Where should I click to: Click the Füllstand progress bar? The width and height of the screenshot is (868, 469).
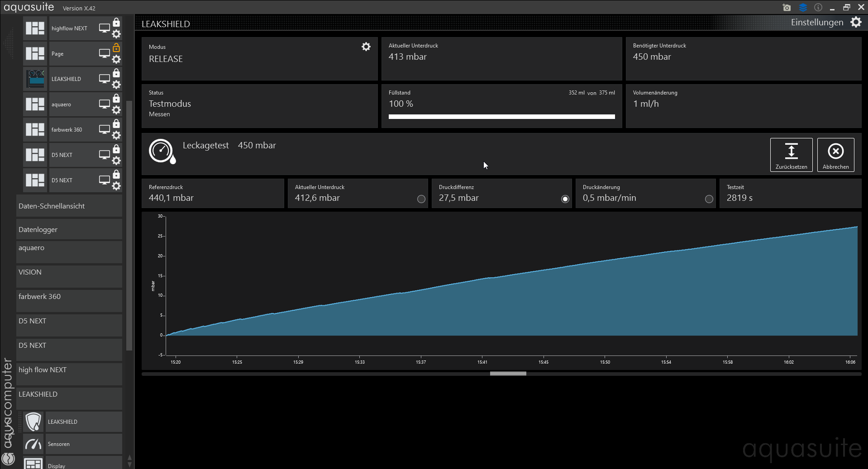(x=501, y=117)
